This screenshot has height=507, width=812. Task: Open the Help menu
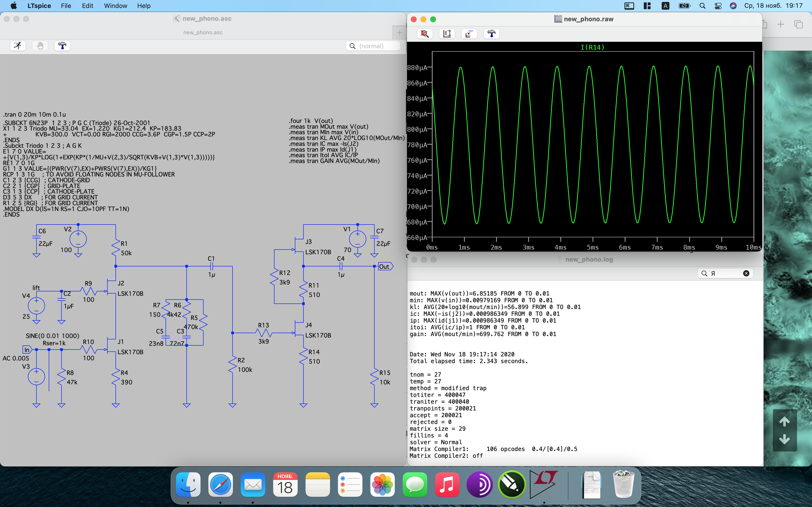click(x=144, y=6)
